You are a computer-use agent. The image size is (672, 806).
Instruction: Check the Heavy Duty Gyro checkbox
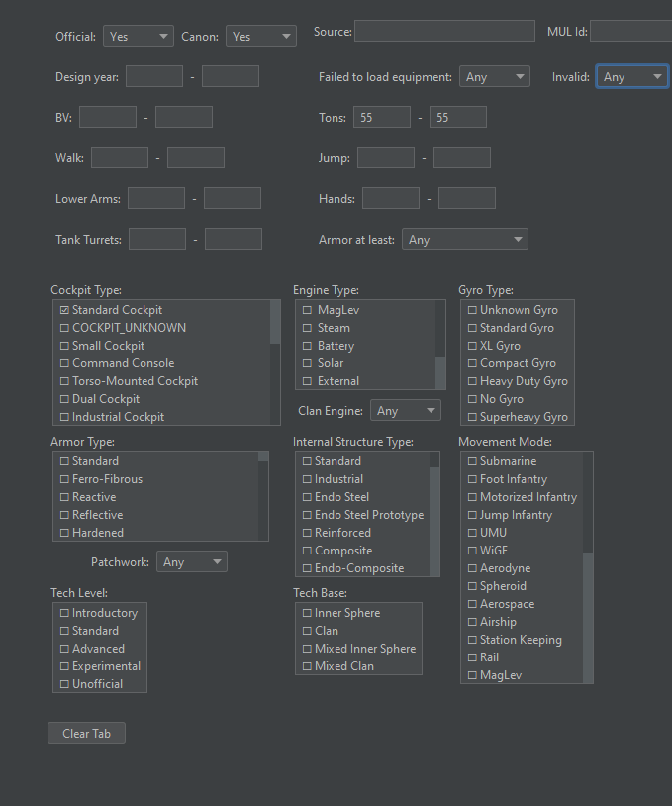pyautogui.click(x=472, y=381)
